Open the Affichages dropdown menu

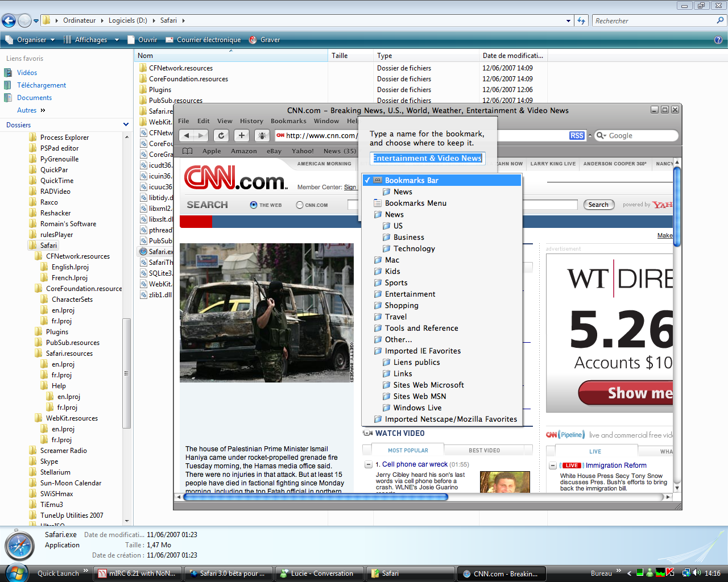click(91, 40)
